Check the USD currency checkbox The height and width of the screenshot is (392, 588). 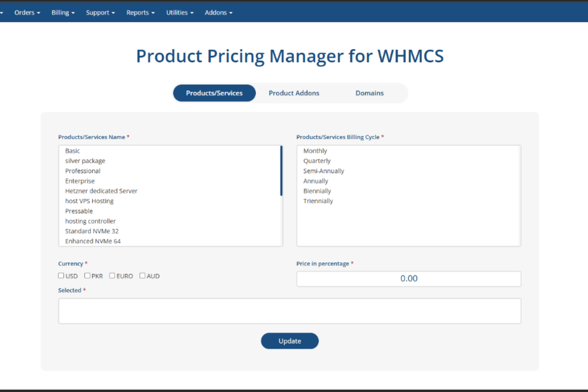61,276
